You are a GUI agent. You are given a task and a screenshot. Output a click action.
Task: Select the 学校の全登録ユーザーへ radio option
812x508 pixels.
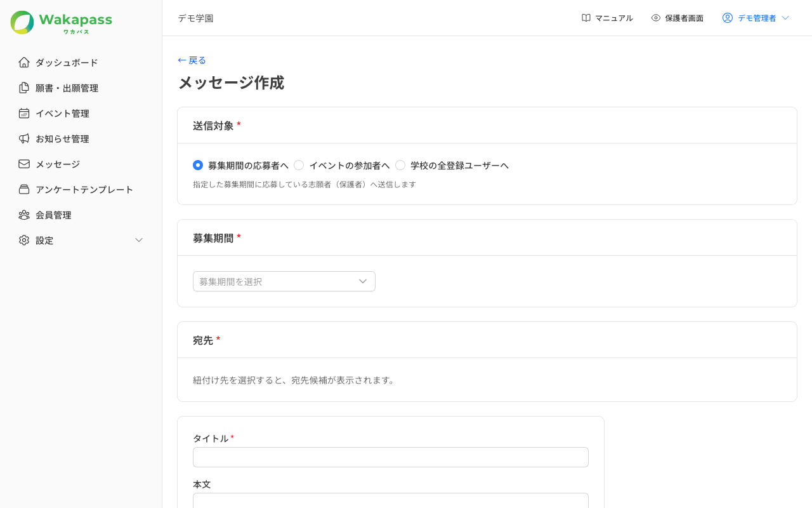click(x=400, y=165)
